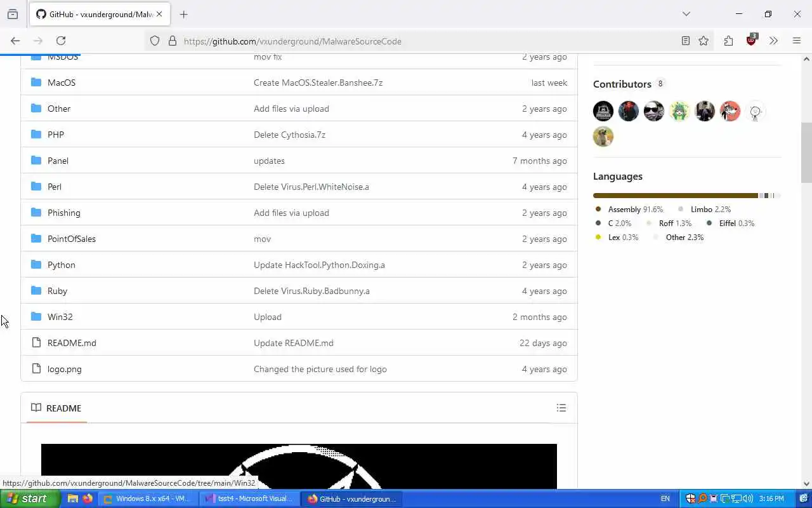The width and height of the screenshot is (812, 508).
Task: Close the GitHub tab
Action: 159,14
